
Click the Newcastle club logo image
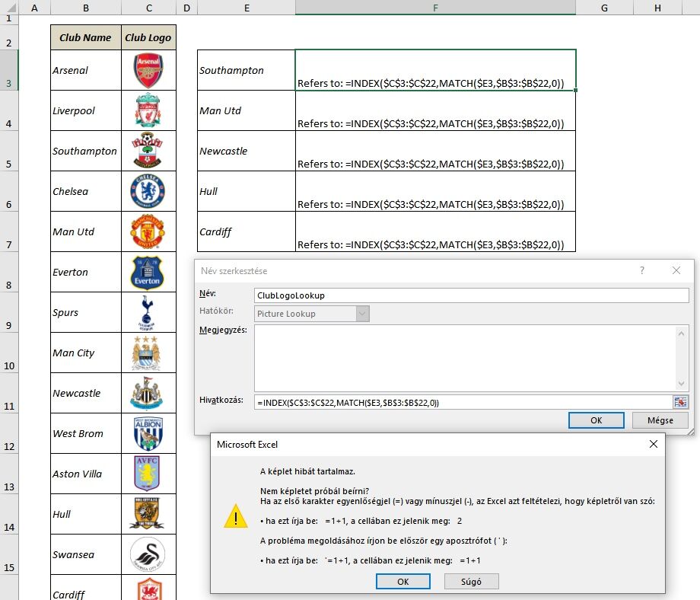coord(146,393)
